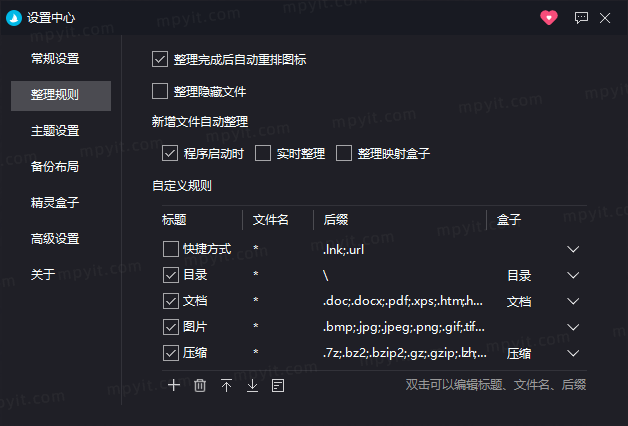Click the 压缩 box value
Image resolution: width=628 pixels, height=426 pixels.
point(519,354)
